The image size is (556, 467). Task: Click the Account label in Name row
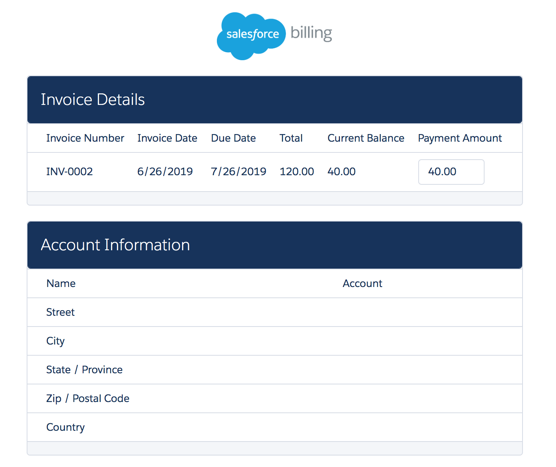pyautogui.click(x=362, y=283)
